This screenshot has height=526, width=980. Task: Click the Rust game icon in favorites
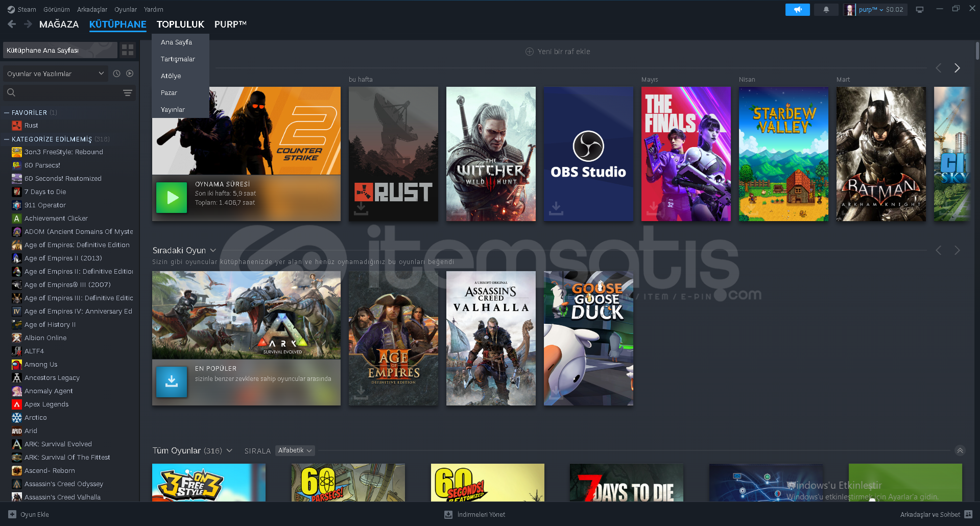coord(17,125)
